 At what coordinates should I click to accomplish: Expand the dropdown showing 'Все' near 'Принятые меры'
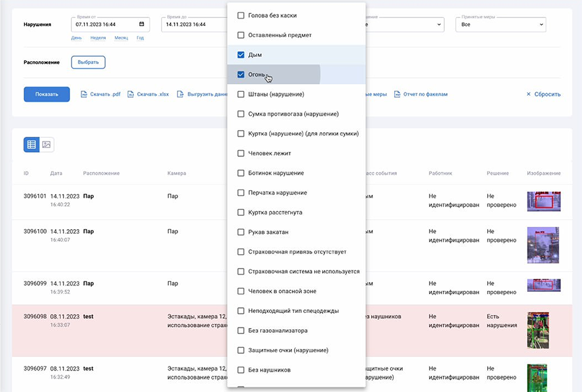(x=542, y=24)
